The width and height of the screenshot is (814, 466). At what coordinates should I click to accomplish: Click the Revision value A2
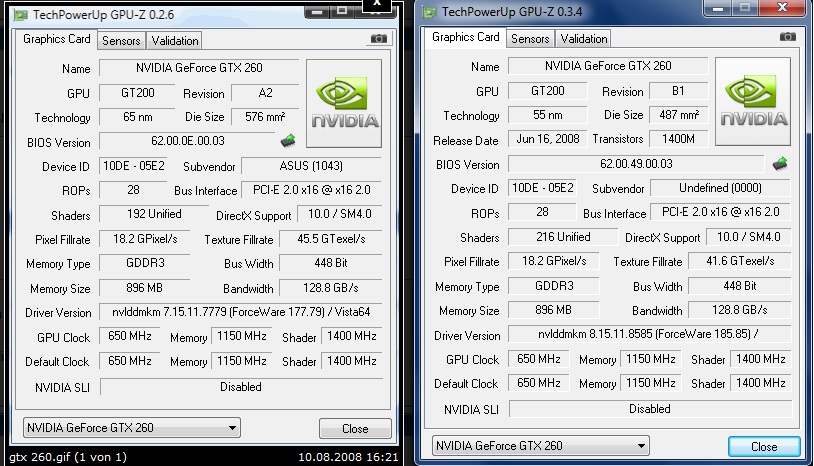[x=265, y=93]
